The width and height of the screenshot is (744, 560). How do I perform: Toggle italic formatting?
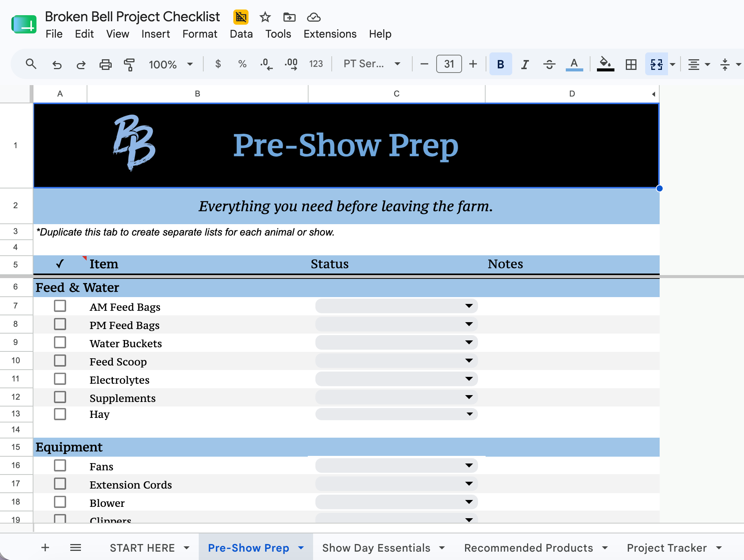[525, 64]
